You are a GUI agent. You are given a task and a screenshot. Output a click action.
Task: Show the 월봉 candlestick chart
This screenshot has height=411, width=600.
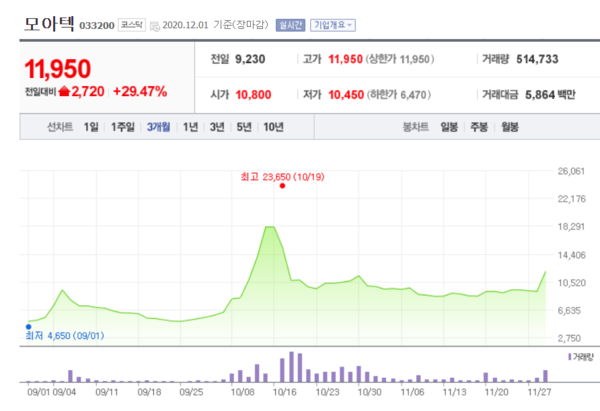510,127
